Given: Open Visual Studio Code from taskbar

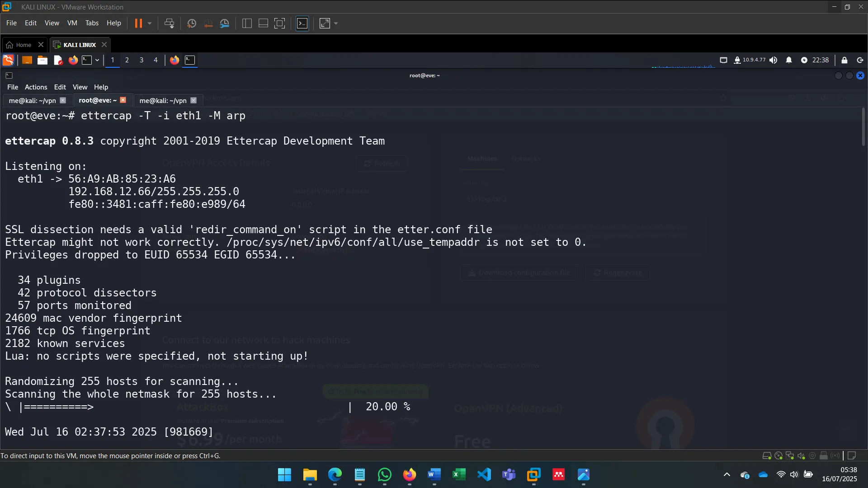Looking at the screenshot, I should click(484, 475).
